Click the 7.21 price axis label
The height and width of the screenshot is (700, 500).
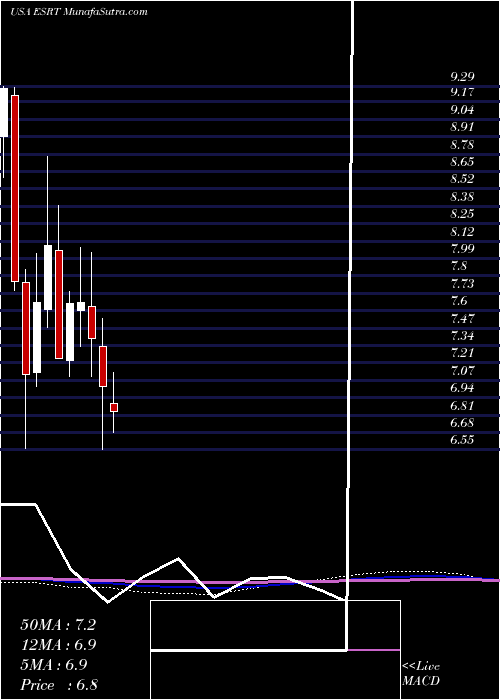462,353
